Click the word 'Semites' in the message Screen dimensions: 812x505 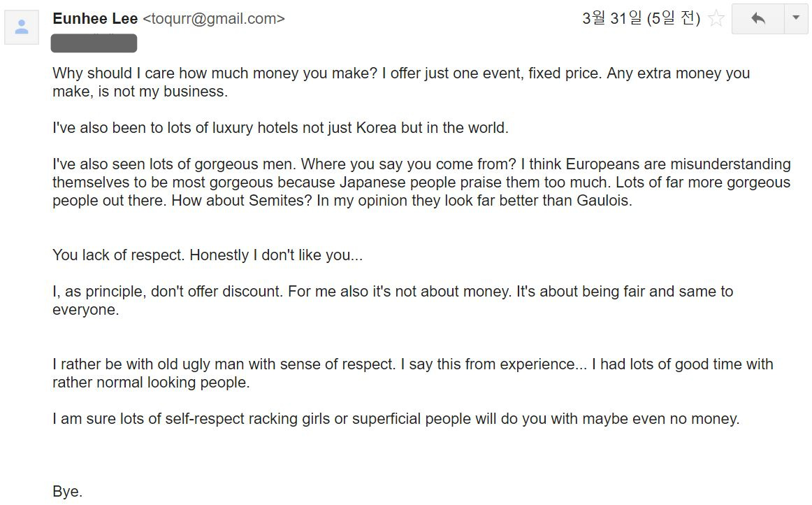coord(276,201)
